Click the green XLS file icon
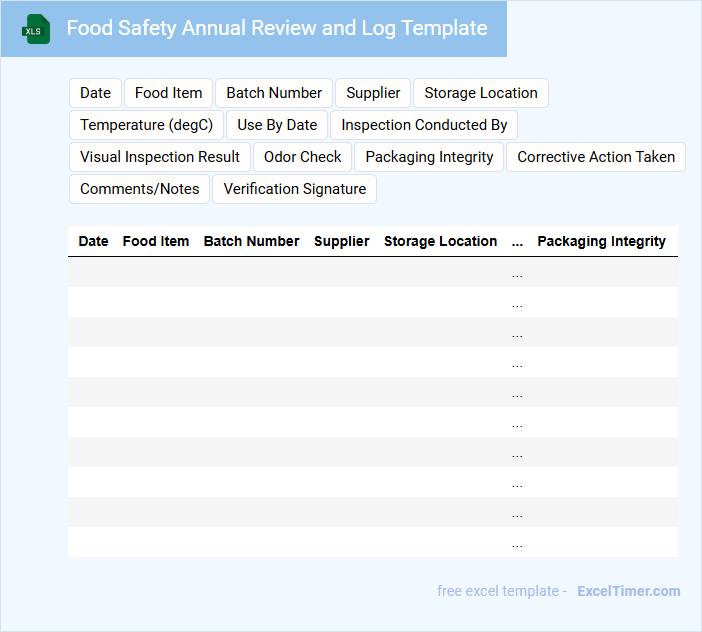Screen dimensions: 702x632 tap(36, 29)
